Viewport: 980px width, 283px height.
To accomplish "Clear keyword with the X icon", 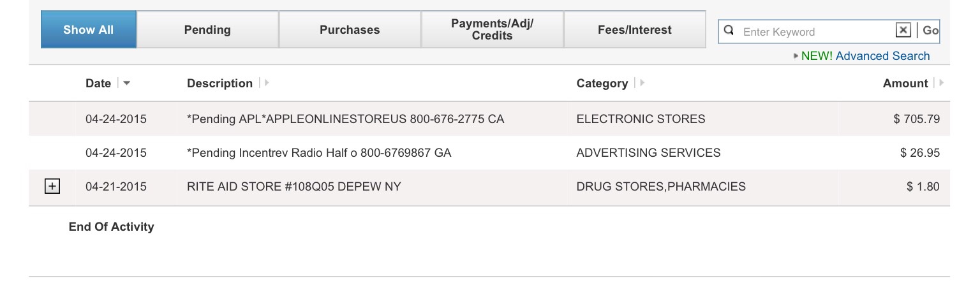I will (903, 30).
